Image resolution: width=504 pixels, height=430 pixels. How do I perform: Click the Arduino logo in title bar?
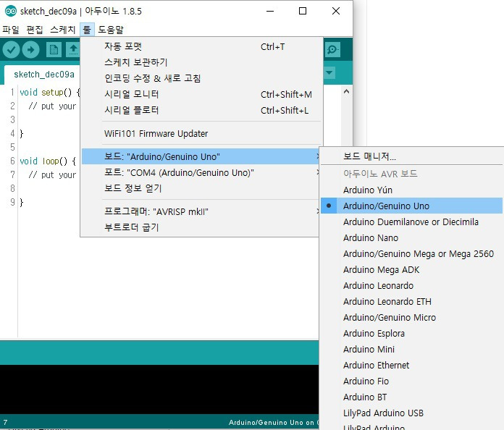coord(11,12)
